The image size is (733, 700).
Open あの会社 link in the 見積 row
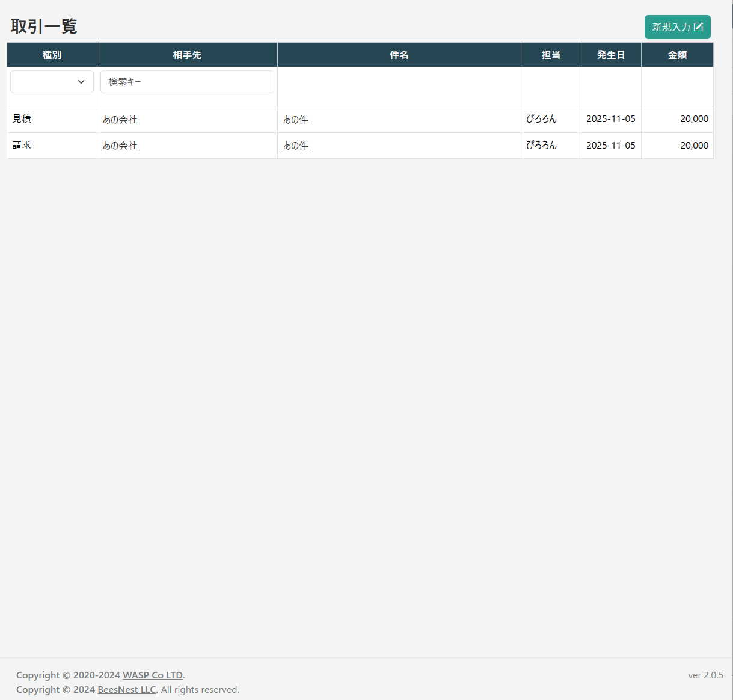point(120,120)
